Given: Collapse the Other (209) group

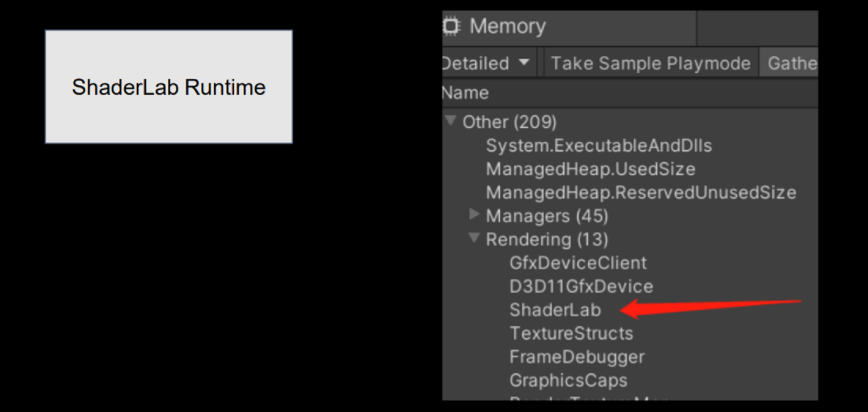Looking at the screenshot, I should tap(452, 121).
